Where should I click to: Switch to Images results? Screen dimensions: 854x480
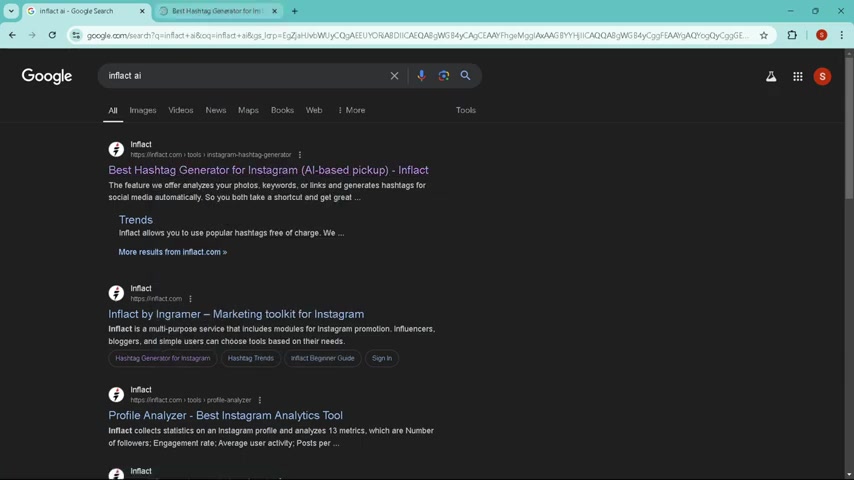point(143,110)
